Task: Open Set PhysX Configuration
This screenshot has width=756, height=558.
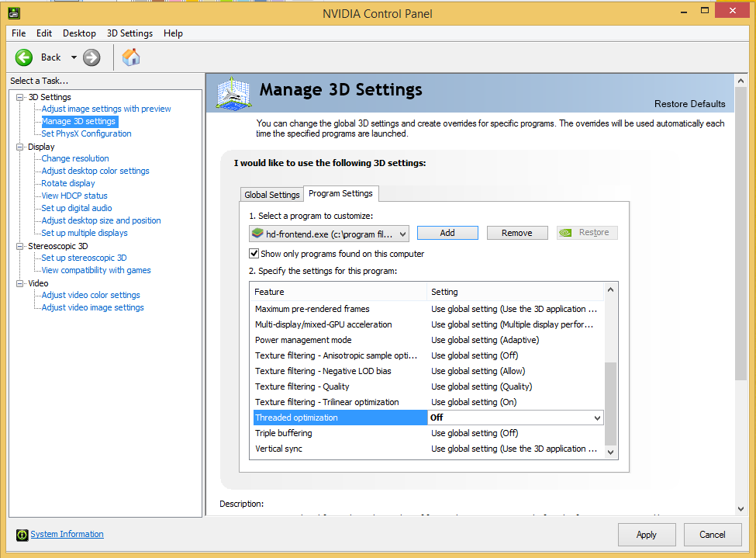Action: click(86, 133)
